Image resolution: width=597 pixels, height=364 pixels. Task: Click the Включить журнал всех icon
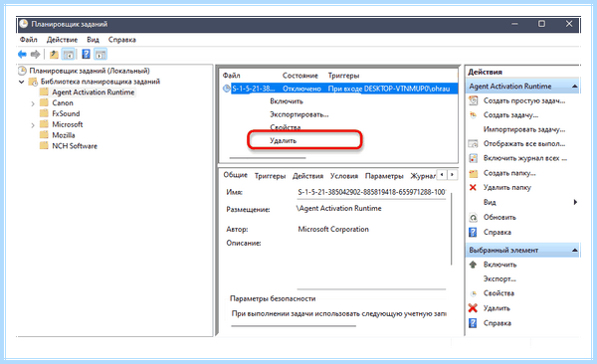473,158
